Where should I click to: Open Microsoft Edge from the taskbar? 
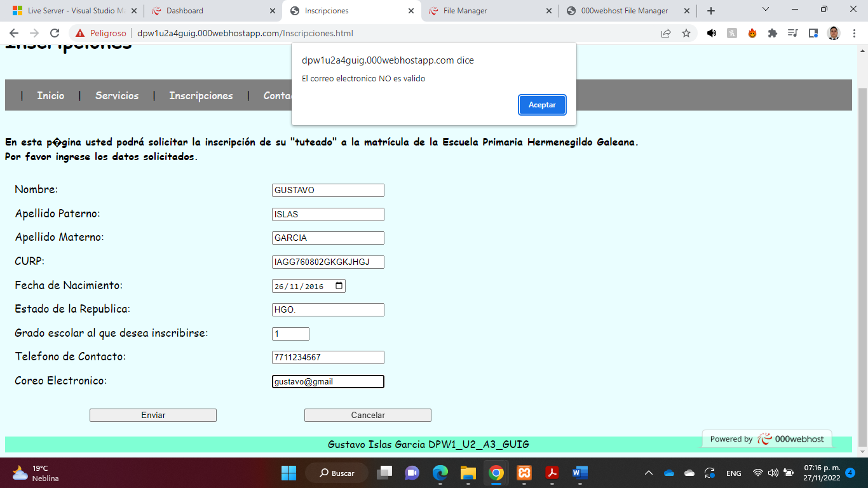point(440,473)
